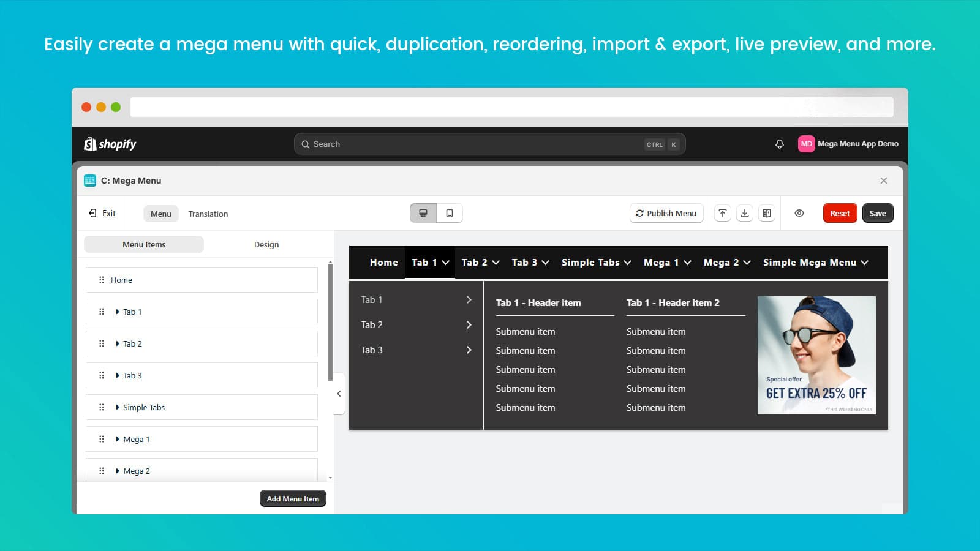Viewport: 980px width, 551px height.
Task: Click the Add Menu Item button
Action: point(293,498)
